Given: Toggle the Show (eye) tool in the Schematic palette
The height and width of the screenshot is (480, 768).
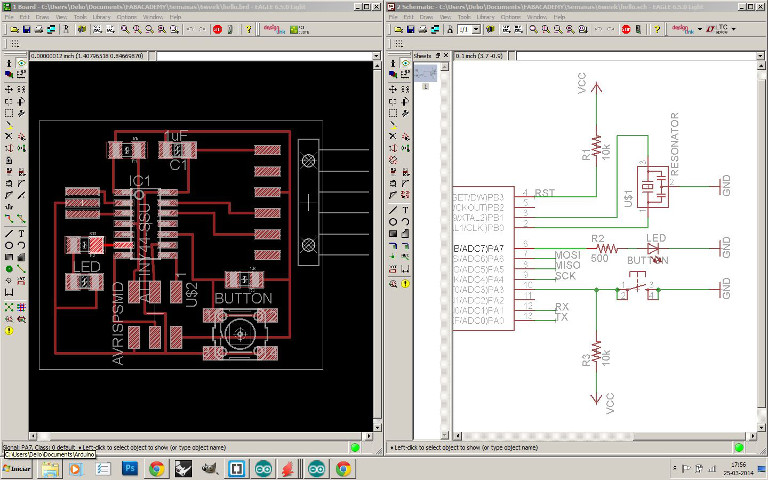Looking at the screenshot, I should click(x=405, y=63).
